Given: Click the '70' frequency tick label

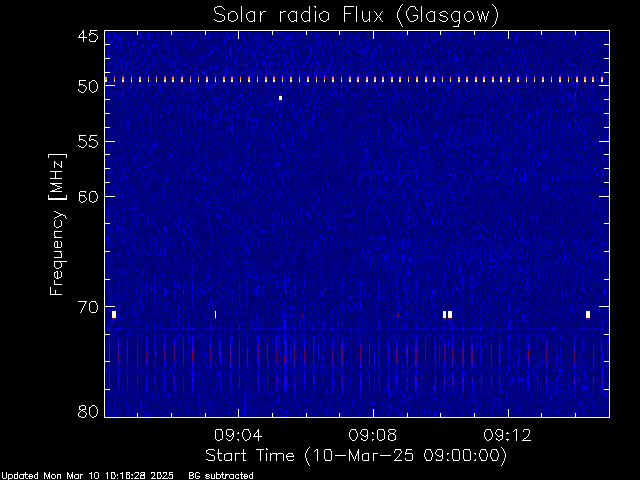Looking at the screenshot, I should [x=88, y=307].
